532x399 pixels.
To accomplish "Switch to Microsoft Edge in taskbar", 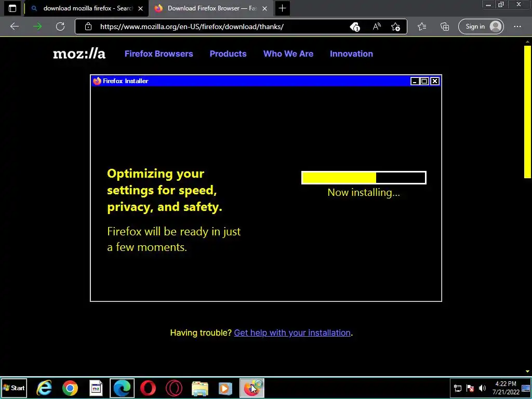I will 122,388.
